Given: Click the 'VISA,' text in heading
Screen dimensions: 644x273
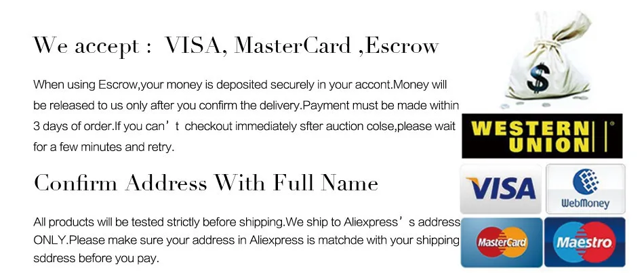Looking at the screenshot, I should pyautogui.click(x=196, y=46).
